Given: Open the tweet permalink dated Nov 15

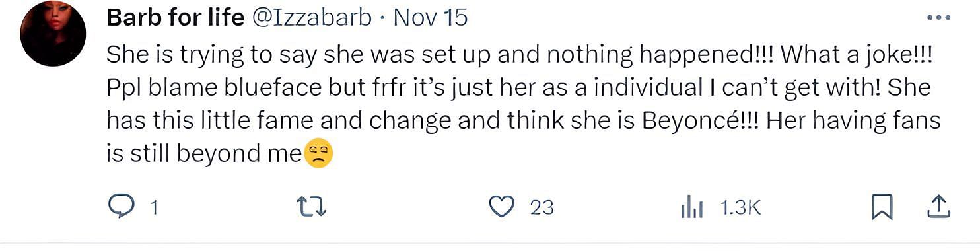Looking at the screenshot, I should (431, 18).
